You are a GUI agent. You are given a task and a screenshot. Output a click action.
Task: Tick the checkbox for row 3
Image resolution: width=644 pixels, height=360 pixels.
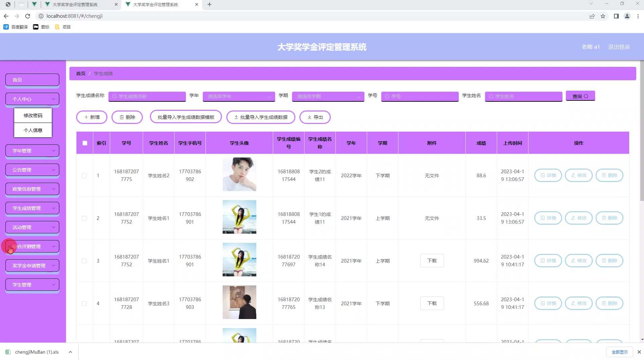pos(84,261)
